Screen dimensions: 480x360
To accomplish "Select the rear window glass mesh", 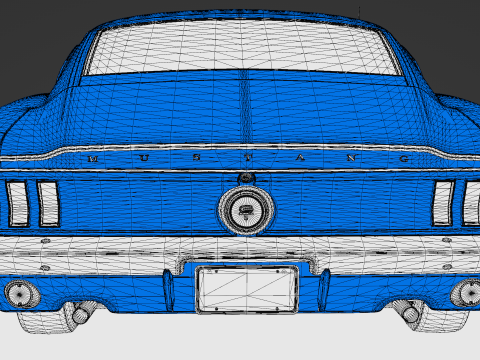I will (x=243, y=47).
